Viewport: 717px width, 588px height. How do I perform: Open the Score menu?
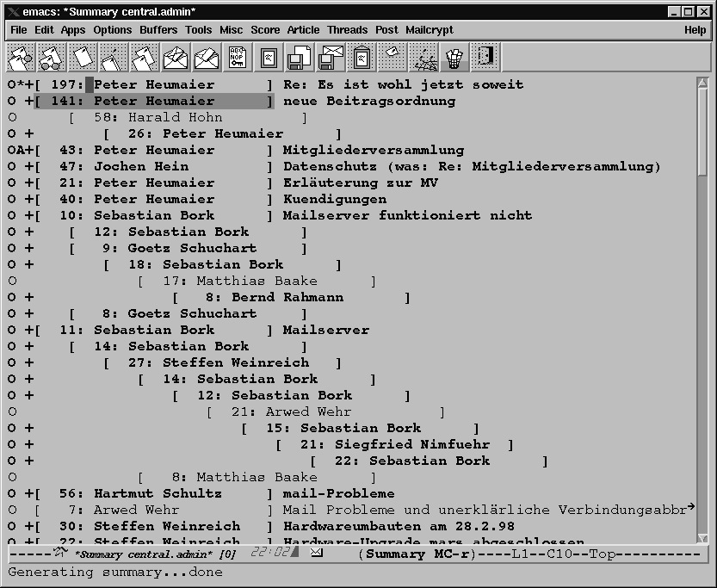265,30
